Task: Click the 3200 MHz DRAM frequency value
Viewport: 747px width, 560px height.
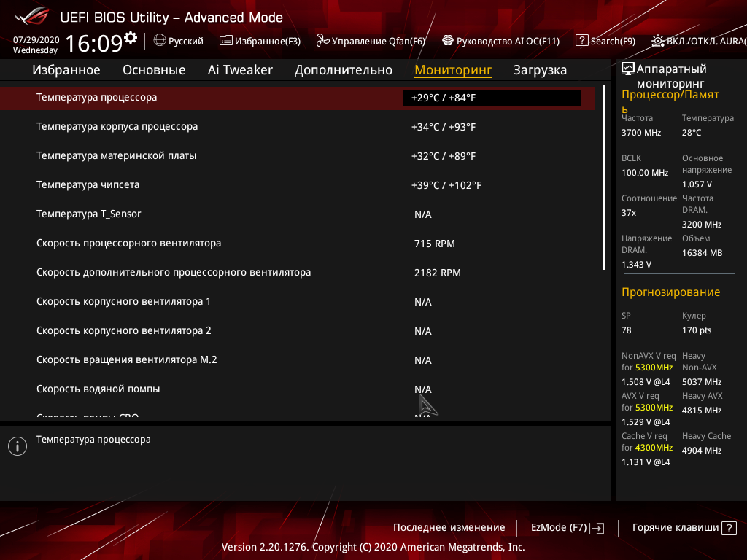Action: tap(702, 225)
